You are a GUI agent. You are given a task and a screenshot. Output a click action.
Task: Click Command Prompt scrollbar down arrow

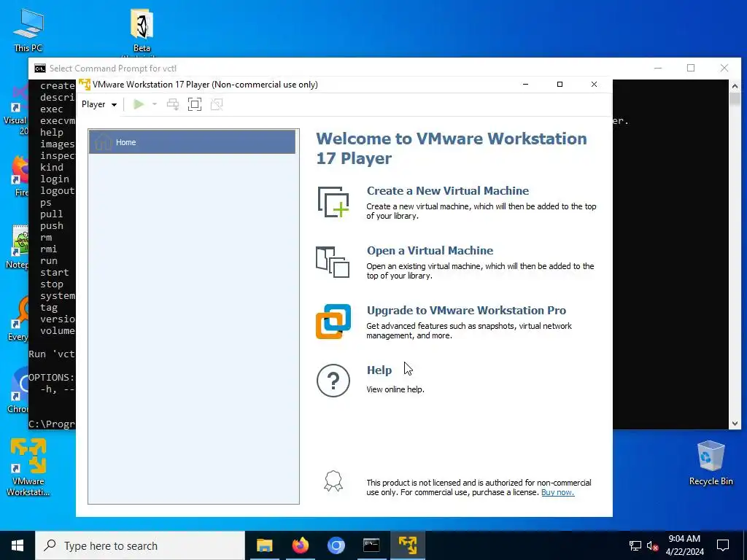[735, 424]
